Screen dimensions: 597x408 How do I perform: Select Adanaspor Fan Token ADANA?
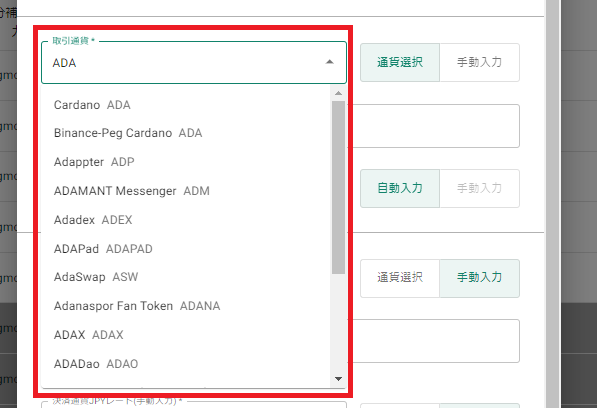(x=185, y=306)
